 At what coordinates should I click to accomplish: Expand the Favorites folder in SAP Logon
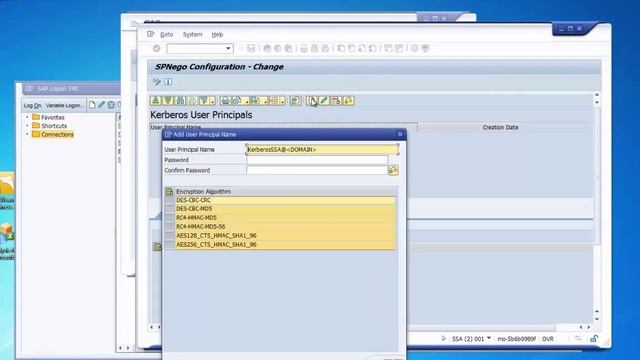[x=27, y=117]
